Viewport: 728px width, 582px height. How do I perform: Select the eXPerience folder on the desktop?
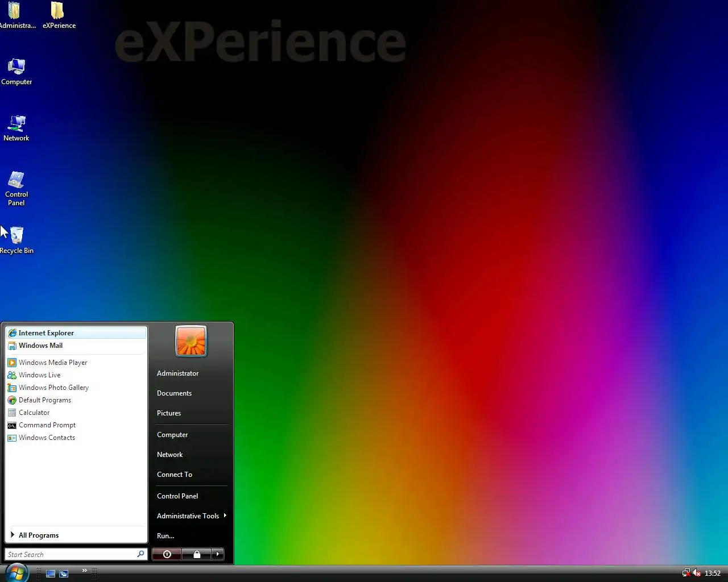point(59,15)
